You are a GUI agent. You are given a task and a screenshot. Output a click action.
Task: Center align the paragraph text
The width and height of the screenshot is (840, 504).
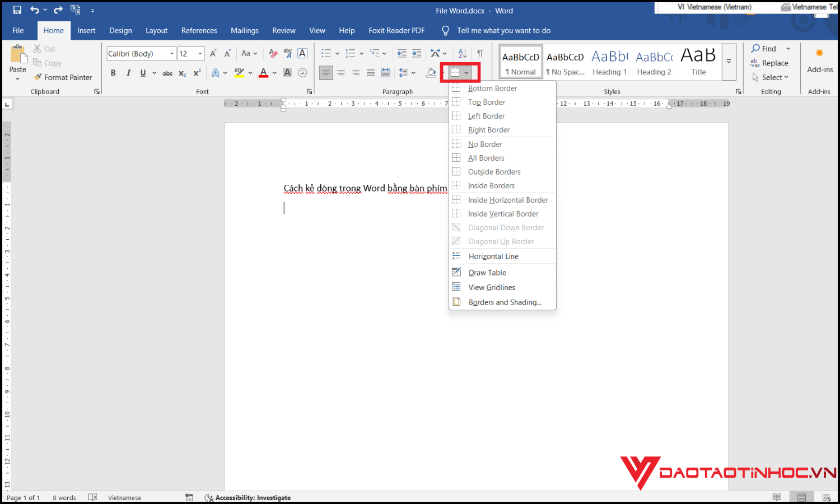point(340,73)
